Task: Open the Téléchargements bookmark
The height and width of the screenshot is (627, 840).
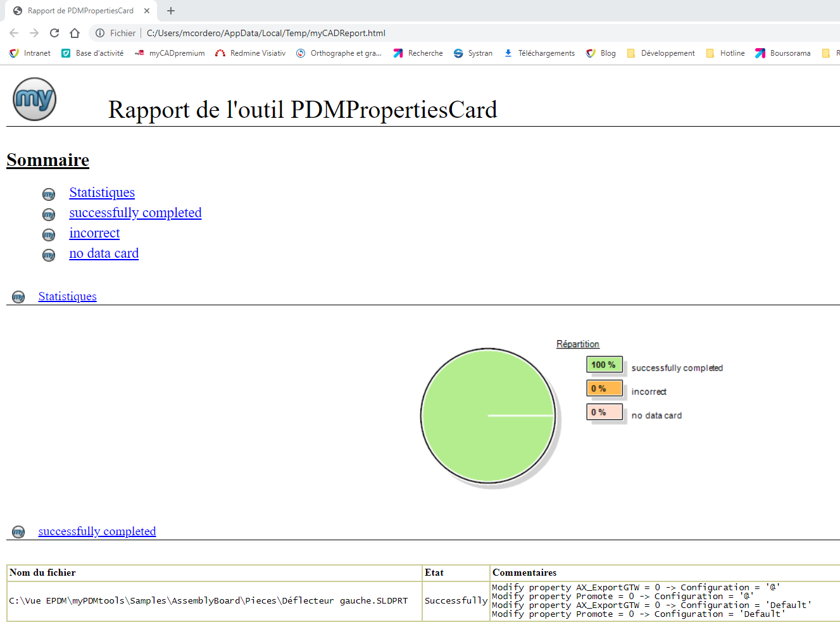Action: click(x=539, y=53)
